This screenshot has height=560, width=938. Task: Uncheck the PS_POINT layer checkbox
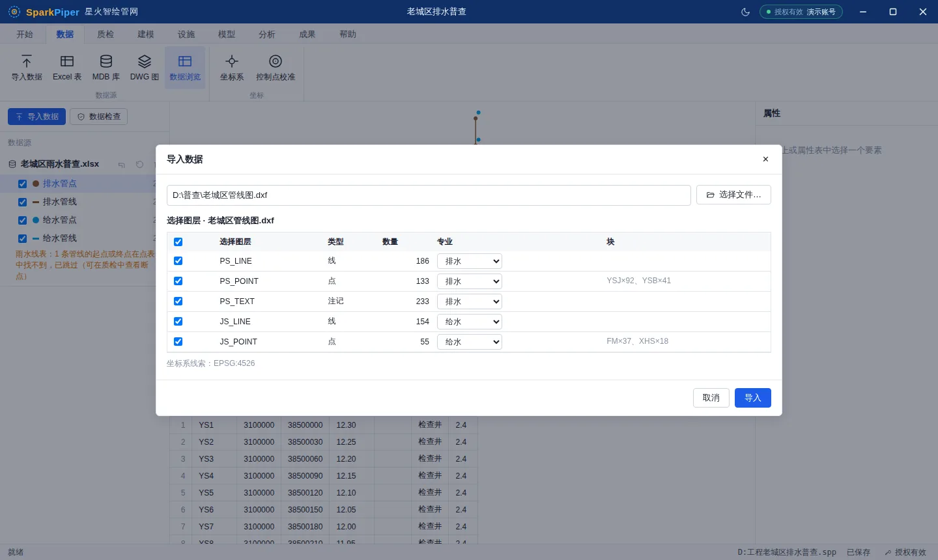point(178,281)
